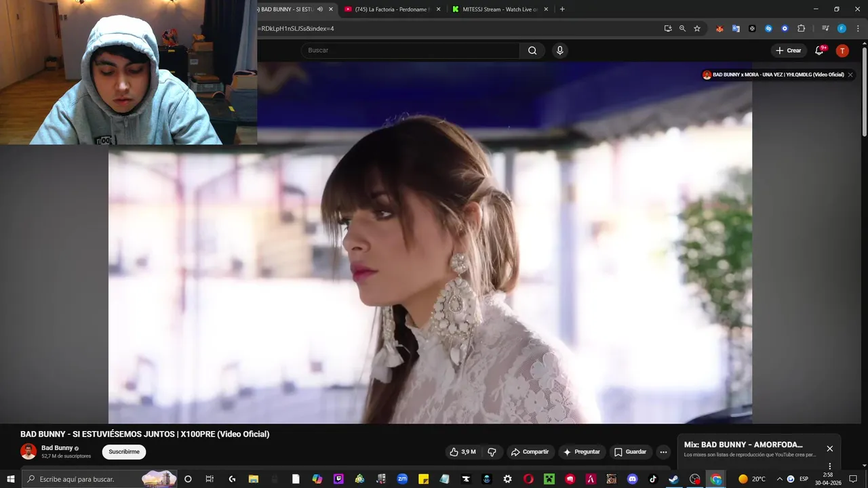Switch the ESP input language indicator
The image size is (868, 488).
click(x=804, y=479)
